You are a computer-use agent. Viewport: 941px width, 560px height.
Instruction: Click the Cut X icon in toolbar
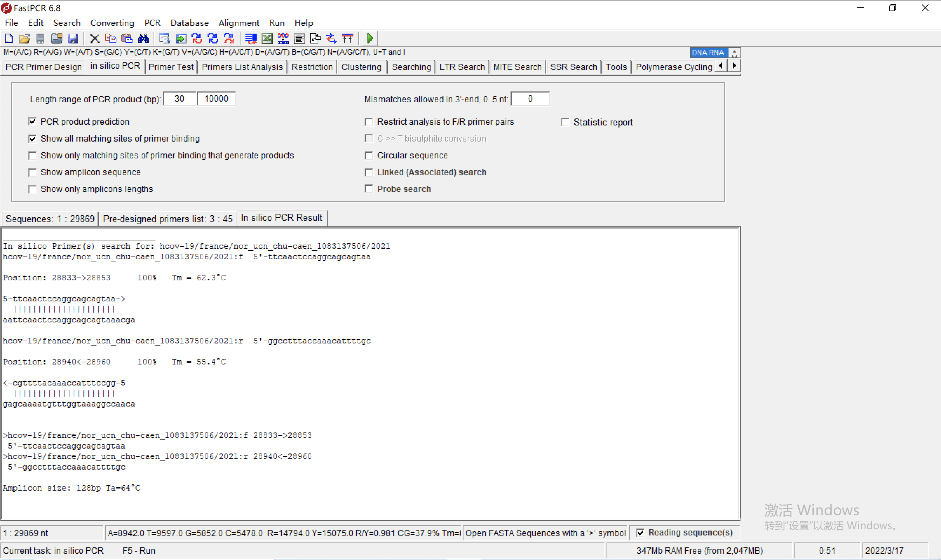point(94,39)
